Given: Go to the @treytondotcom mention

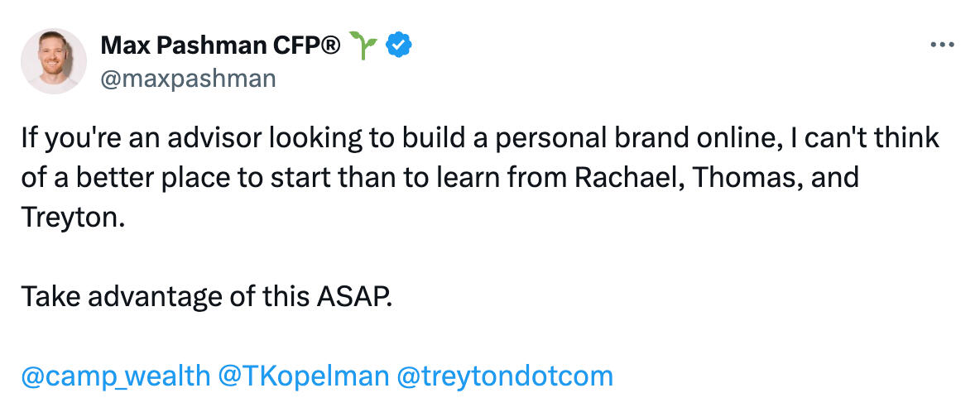Looking at the screenshot, I should pyautogui.click(x=506, y=376).
